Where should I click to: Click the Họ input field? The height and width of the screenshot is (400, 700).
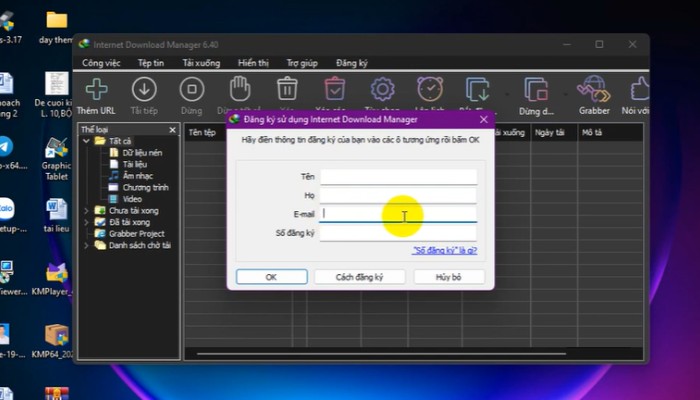pos(398,196)
